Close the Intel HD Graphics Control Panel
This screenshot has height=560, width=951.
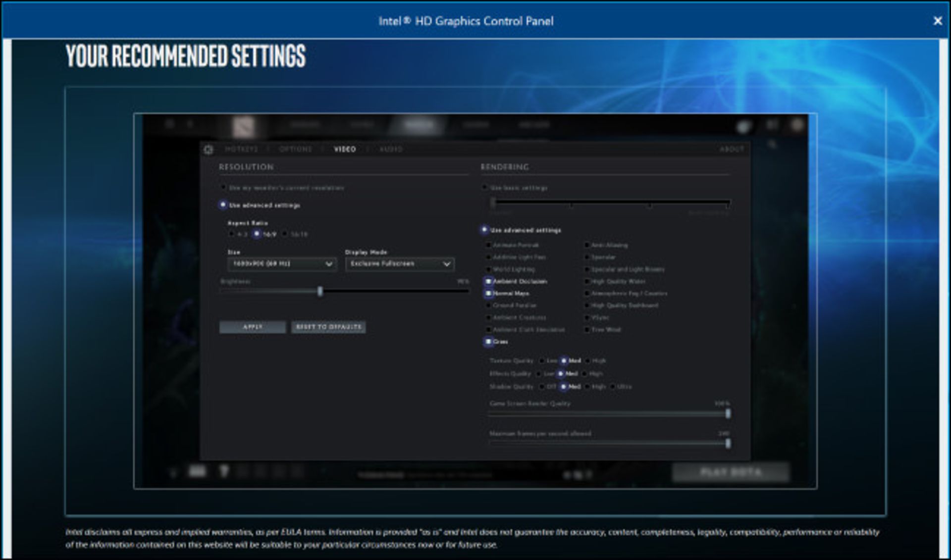(x=937, y=21)
